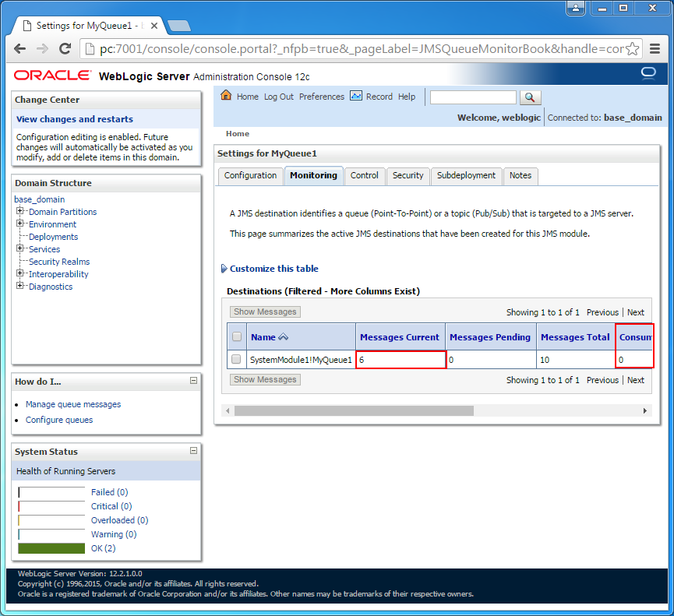Image resolution: width=674 pixels, height=616 pixels.
Task: Click the Critical (0) health link
Action: 111,506
